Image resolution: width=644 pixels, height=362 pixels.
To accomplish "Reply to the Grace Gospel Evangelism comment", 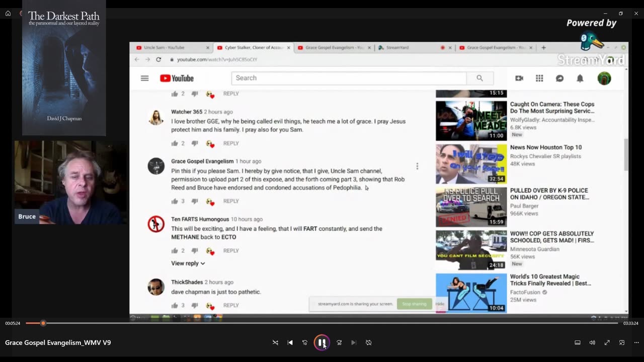I will (x=231, y=201).
